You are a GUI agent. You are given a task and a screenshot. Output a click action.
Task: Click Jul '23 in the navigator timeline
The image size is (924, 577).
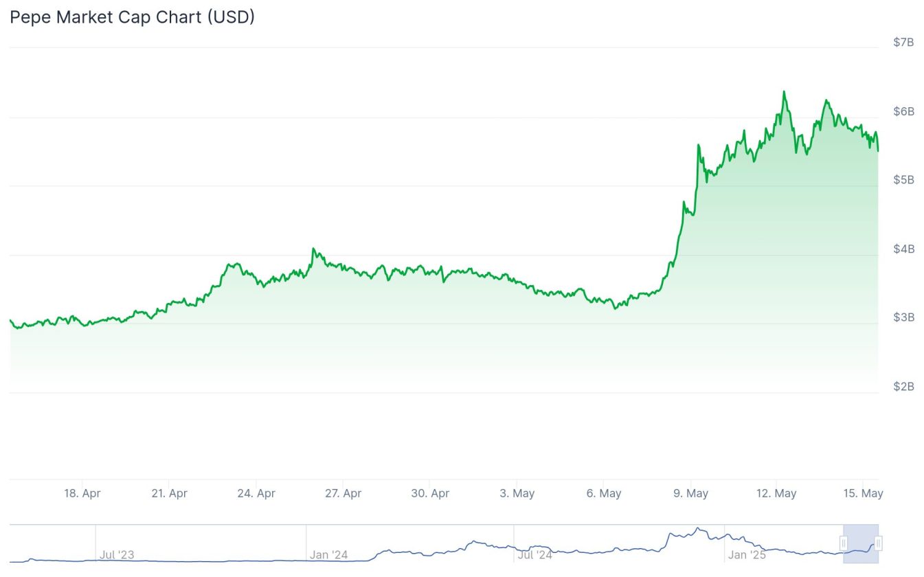tap(117, 554)
